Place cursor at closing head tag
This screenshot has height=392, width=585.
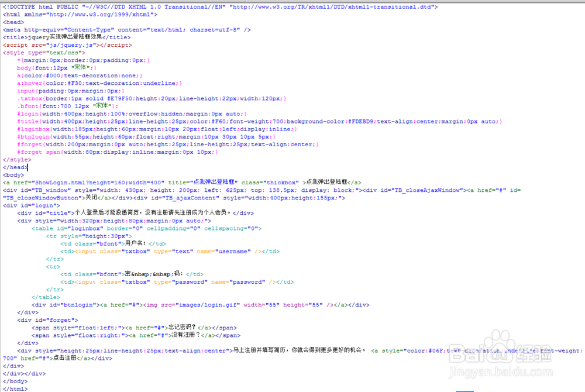(x=15, y=167)
